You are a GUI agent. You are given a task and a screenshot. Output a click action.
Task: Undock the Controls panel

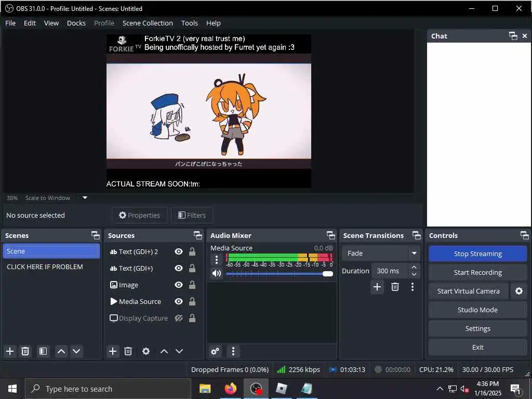[x=525, y=235]
